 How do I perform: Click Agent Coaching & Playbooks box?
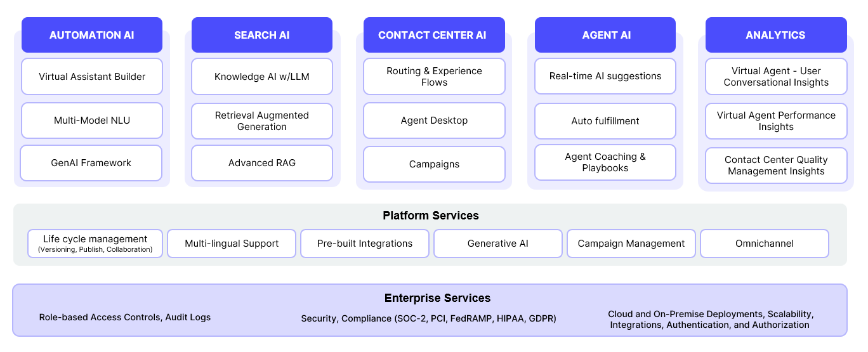point(605,162)
